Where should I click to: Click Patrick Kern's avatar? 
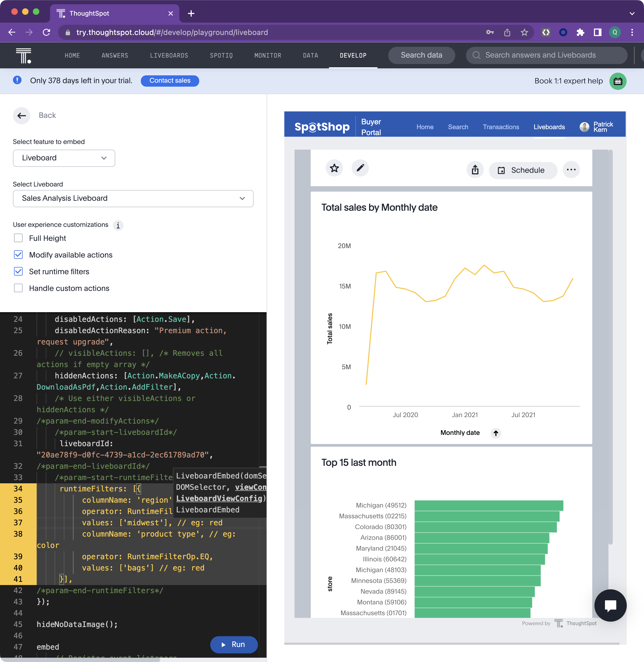point(584,127)
